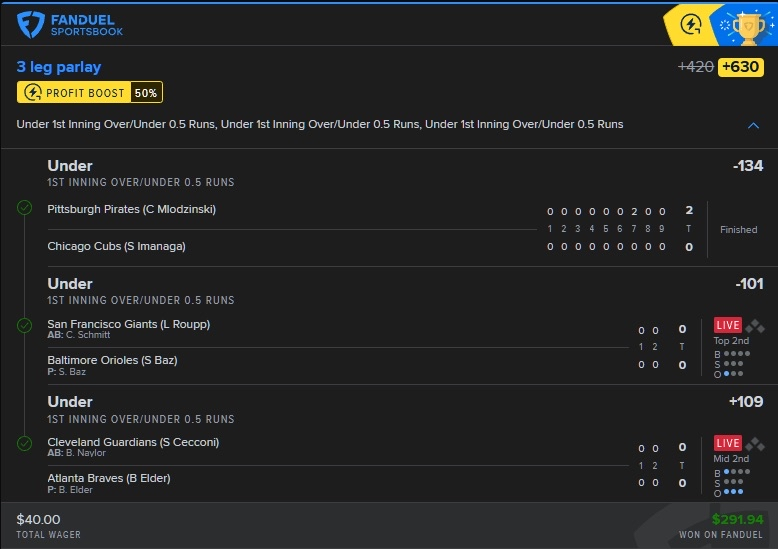778x549 pixels.
Task: Select San Francisco Giants (L Roupp) row
Action: 129,324
